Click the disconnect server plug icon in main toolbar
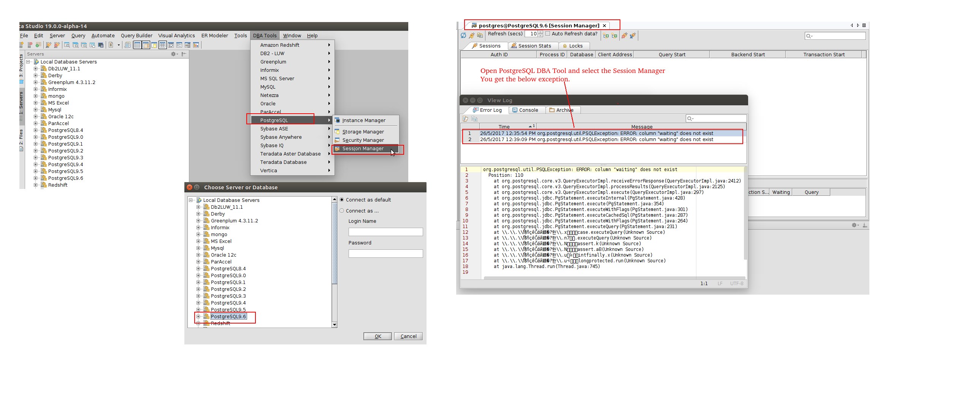The height and width of the screenshot is (395, 980). click(x=57, y=45)
